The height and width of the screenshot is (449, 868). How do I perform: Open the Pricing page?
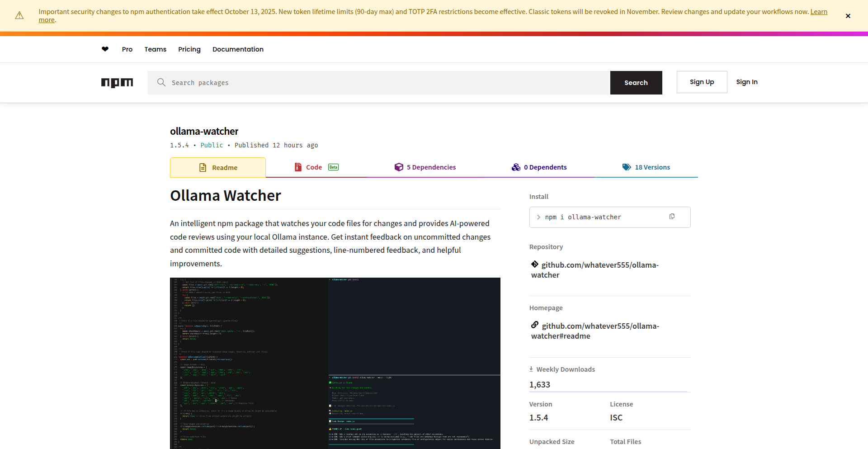(189, 49)
